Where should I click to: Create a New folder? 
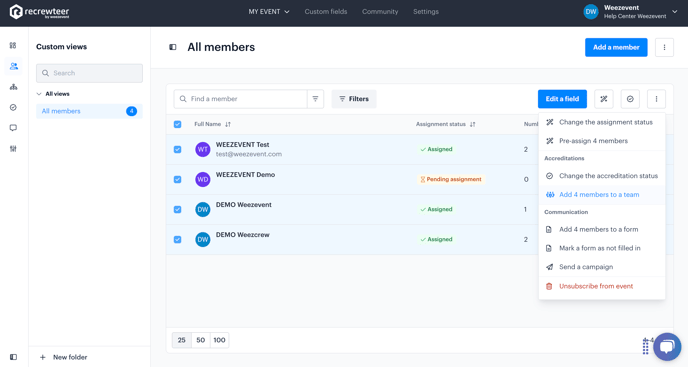(64, 357)
